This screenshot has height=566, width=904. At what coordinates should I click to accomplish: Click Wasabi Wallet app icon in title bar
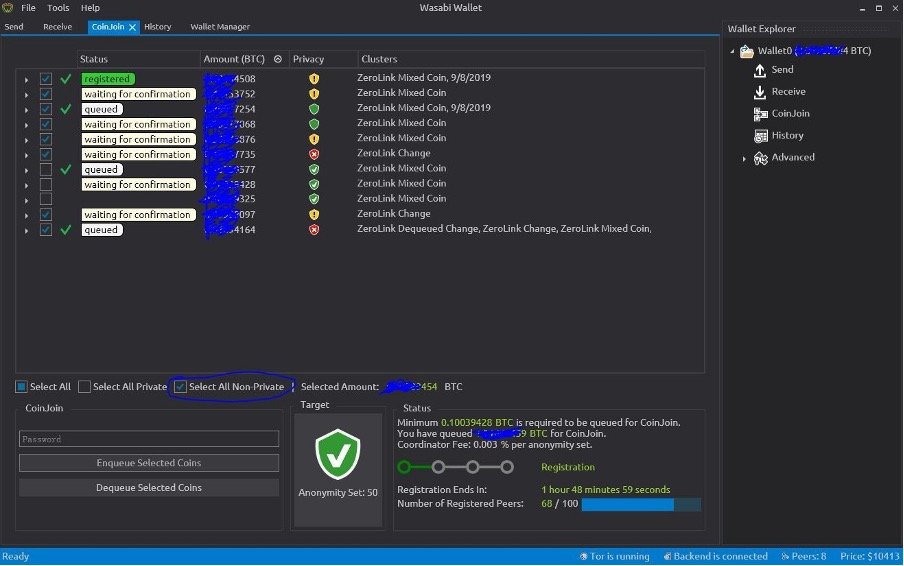coord(7,7)
